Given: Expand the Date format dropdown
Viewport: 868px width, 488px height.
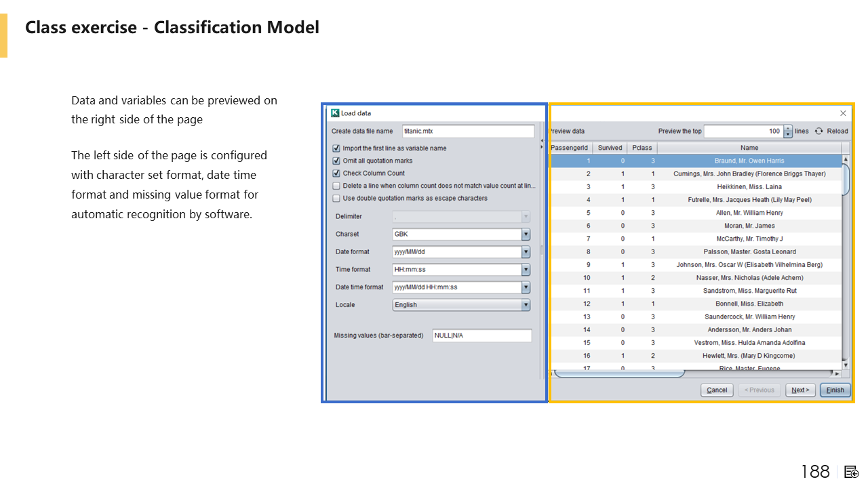Looking at the screenshot, I should tap(526, 252).
